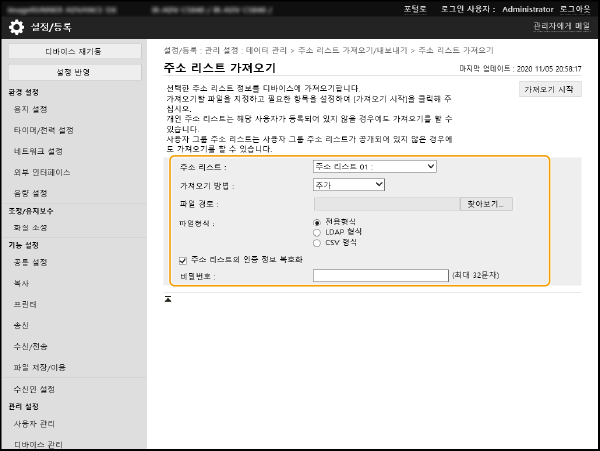The height and width of the screenshot is (451, 600).
Task: Open the 주소 리스트 01 dropdown
Action: [x=374, y=166]
